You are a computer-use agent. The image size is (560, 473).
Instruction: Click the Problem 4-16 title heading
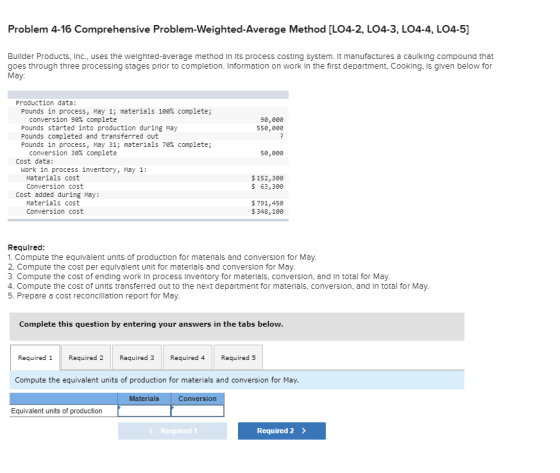pyautogui.click(x=239, y=29)
